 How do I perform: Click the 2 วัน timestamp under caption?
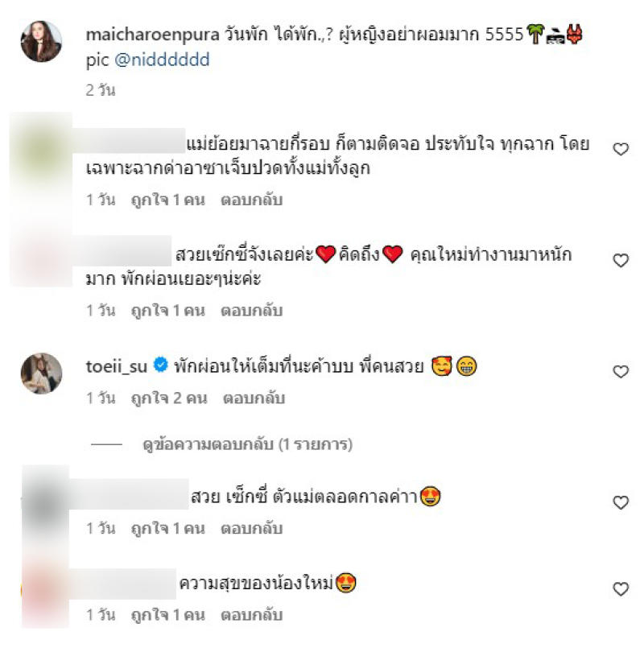pyautogui.click(x=101, y=90)
